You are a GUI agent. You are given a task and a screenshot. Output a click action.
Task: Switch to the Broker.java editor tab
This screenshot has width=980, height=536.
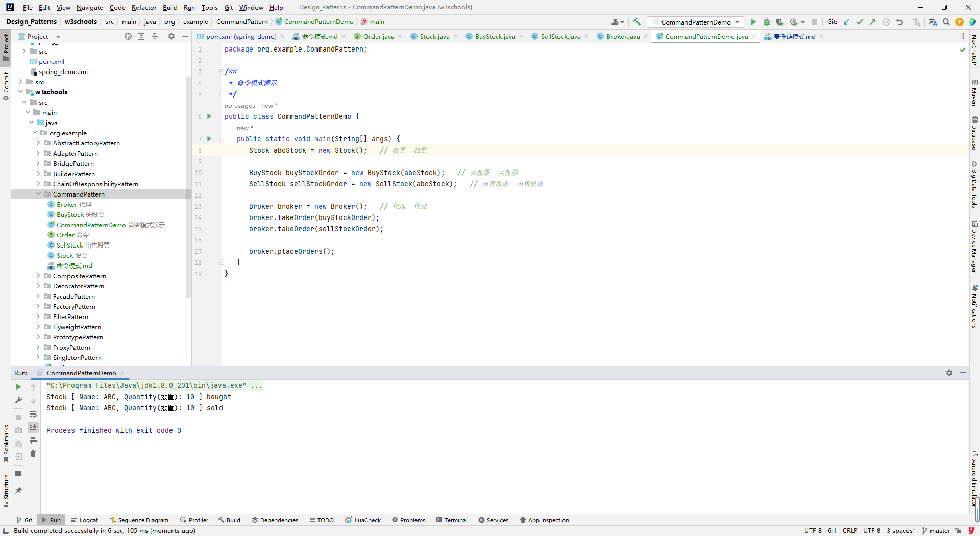(x=622, y=36)
